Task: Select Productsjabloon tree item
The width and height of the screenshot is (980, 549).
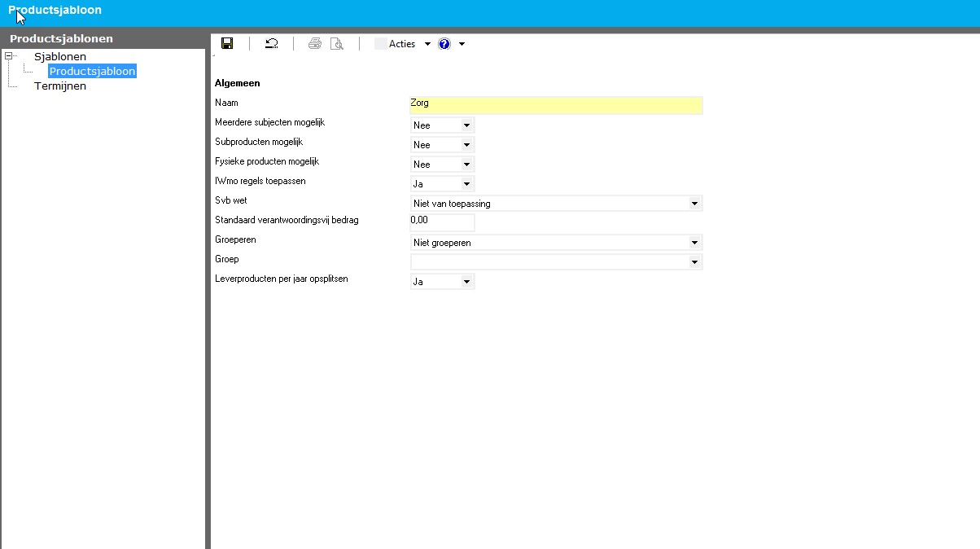Action: [x=92, y=72]
